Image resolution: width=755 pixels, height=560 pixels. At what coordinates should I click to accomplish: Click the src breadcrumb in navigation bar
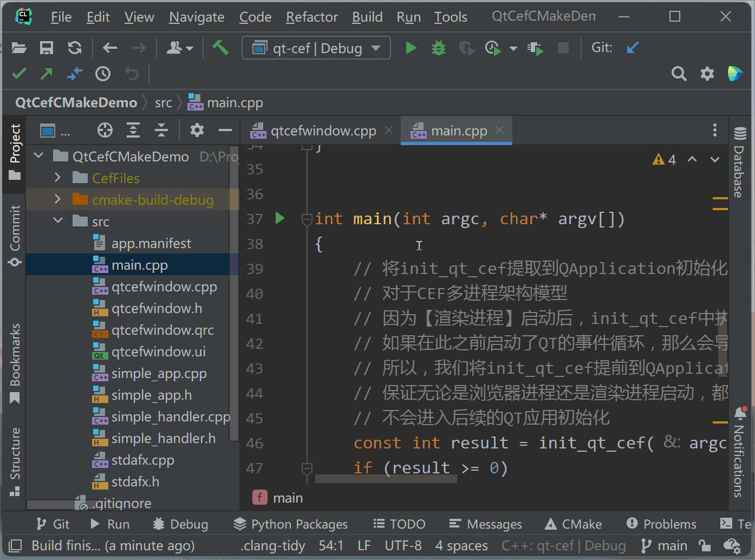coord(163,103)
